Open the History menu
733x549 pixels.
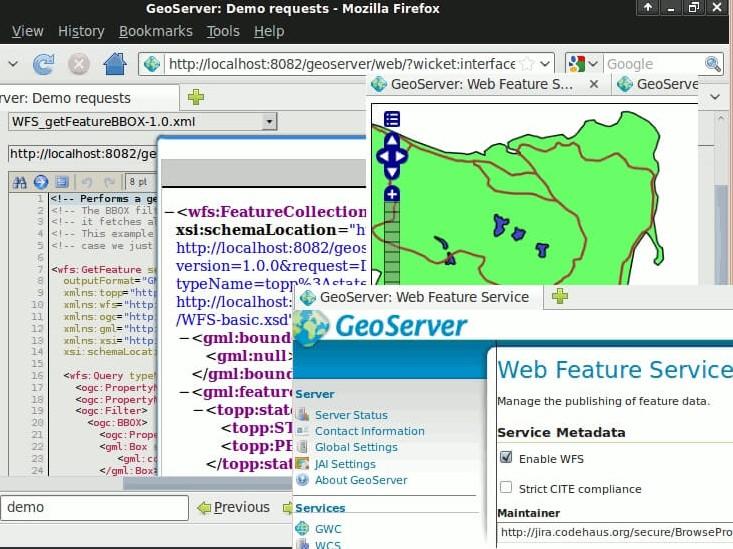coord(81,31)
